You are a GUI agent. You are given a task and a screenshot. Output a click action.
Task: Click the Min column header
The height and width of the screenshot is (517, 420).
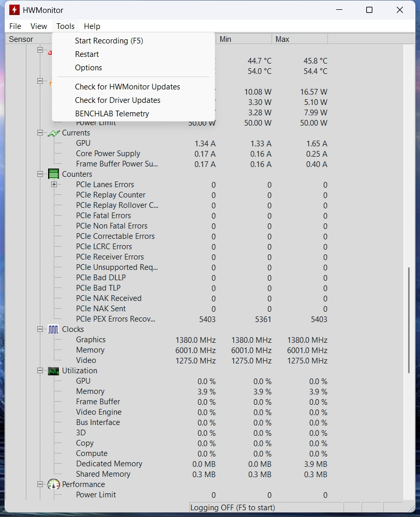click(244, 39)
